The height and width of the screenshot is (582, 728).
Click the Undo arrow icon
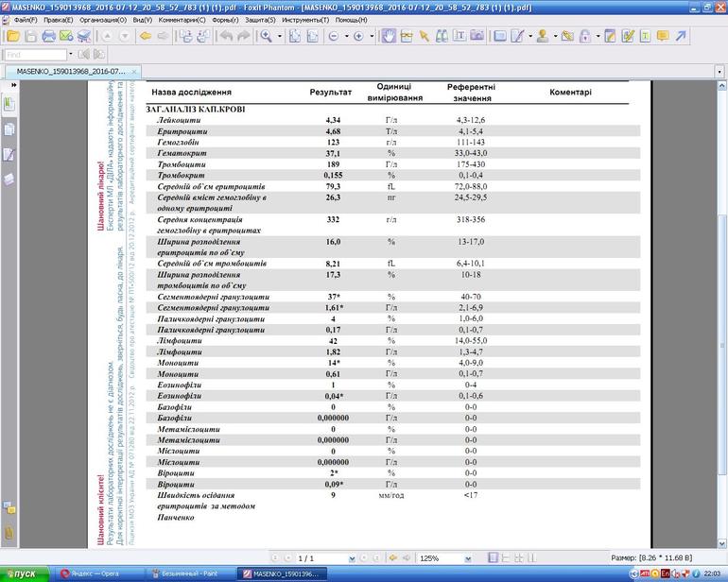tap(225, 36)
